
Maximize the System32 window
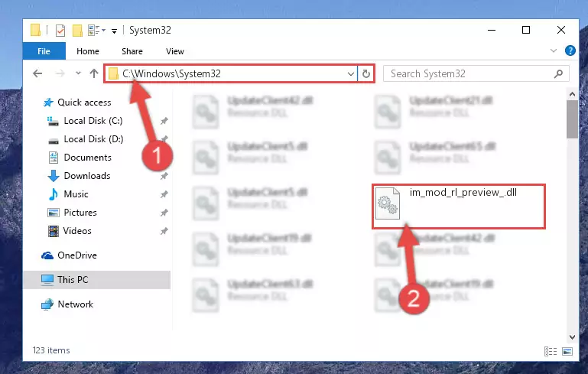pyautogui.click(x=526, y=30)
